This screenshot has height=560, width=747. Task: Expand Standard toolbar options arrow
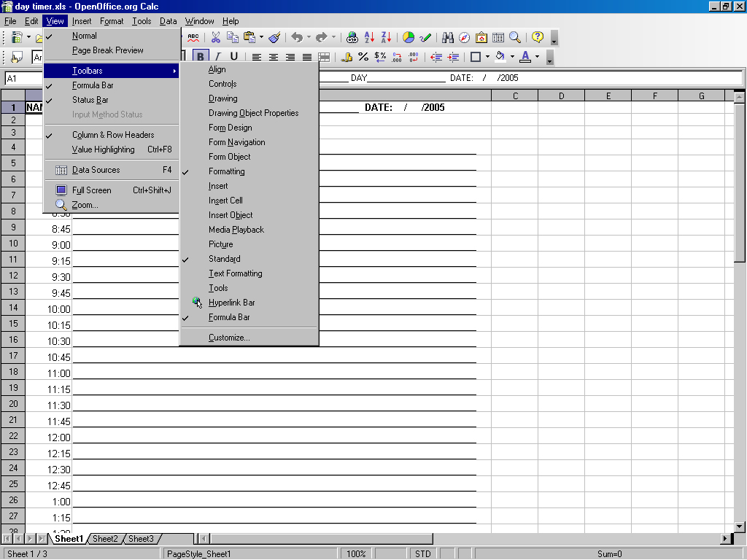tap(554, 39)
